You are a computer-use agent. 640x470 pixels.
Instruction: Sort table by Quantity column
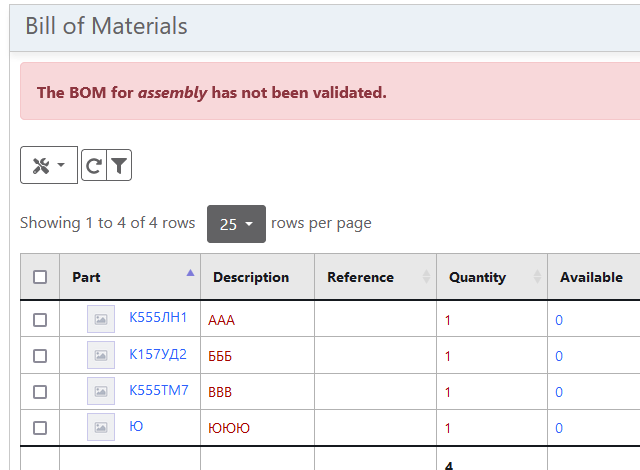coord(492,277)
